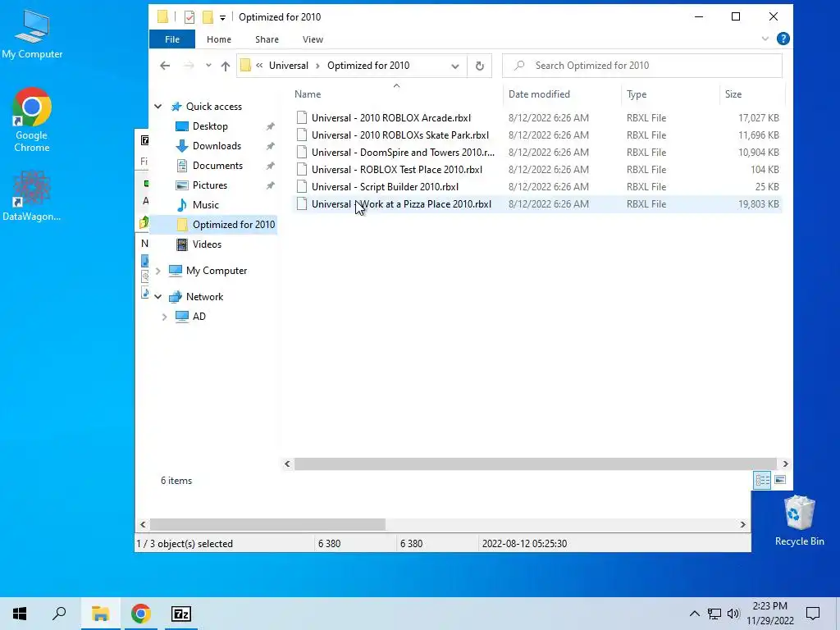
Task: Go back with the back arrow
Action: (165, 66)
